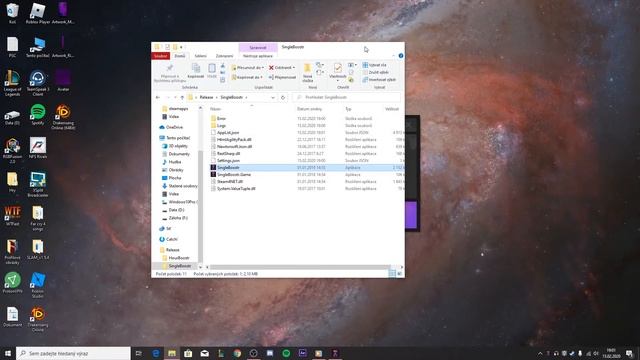The height and width of the screenshot is (360, 640).
Task: Open Microsoft Edge from the taskbar
Action: point(156,353)
